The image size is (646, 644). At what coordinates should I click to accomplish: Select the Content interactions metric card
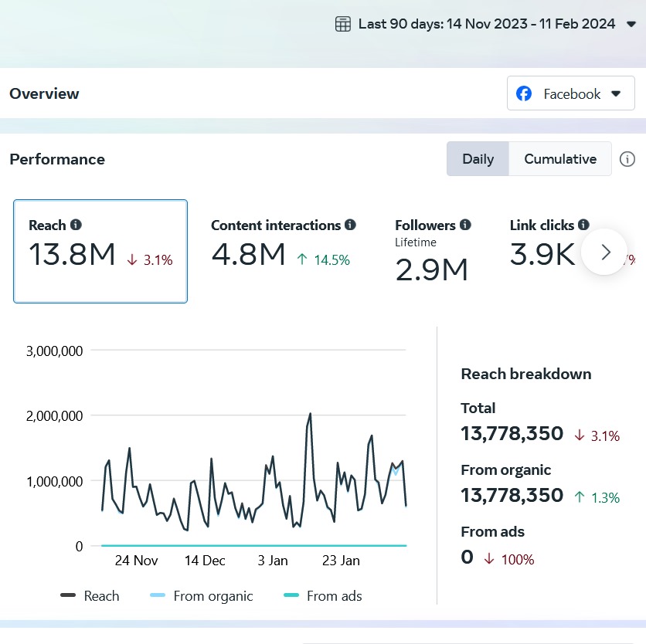[283, 247]
